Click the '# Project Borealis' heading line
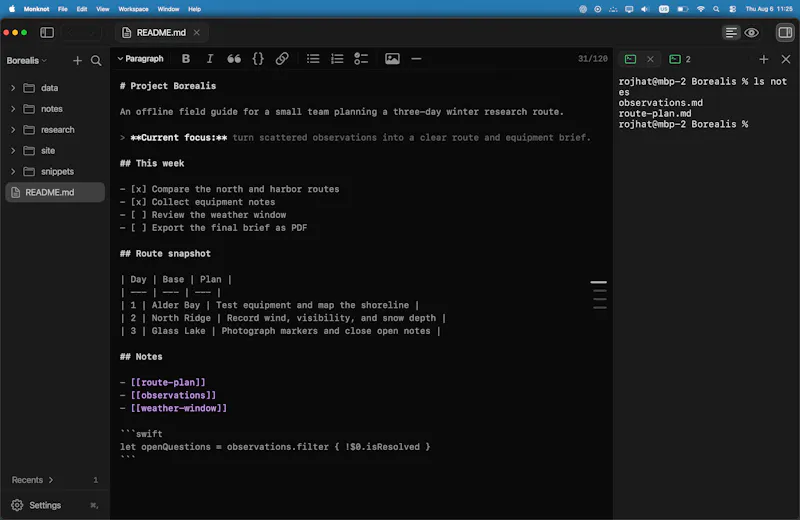 click(168, 86)
